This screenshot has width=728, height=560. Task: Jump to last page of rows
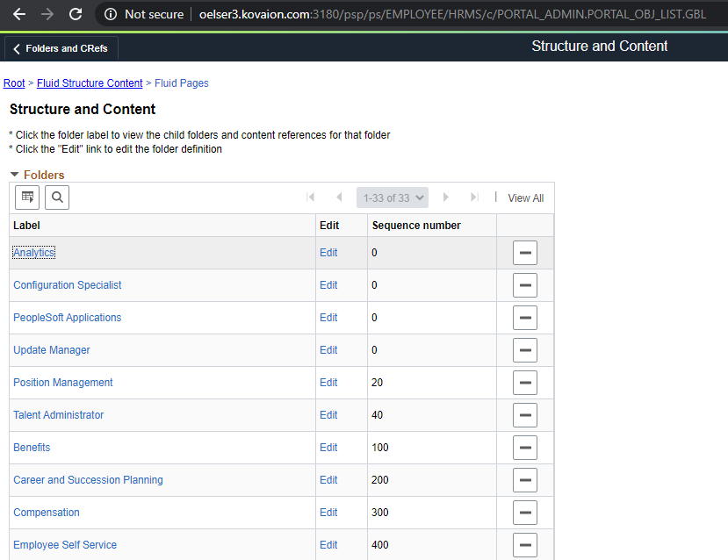pos(474,197)
